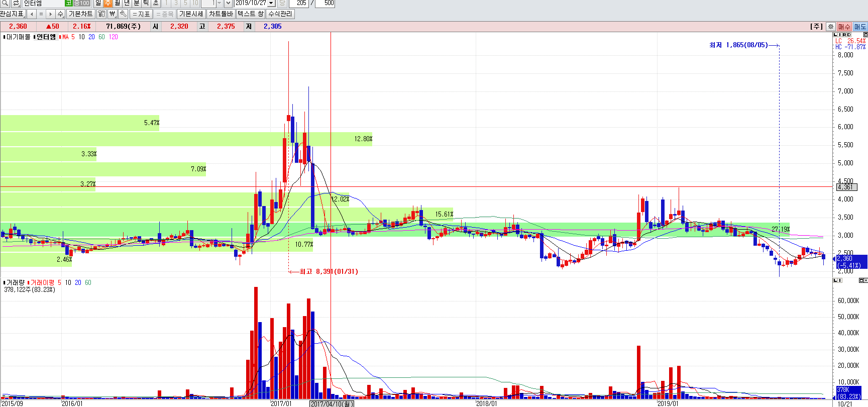868x407 pixels.
Task: Click volume pane maximize icon
Action: [860, 280]
